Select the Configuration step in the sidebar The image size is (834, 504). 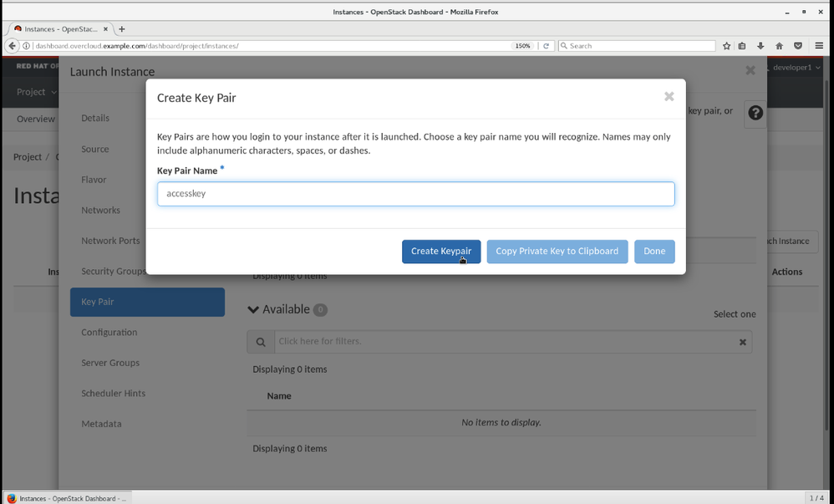click(x=109, y=333)
